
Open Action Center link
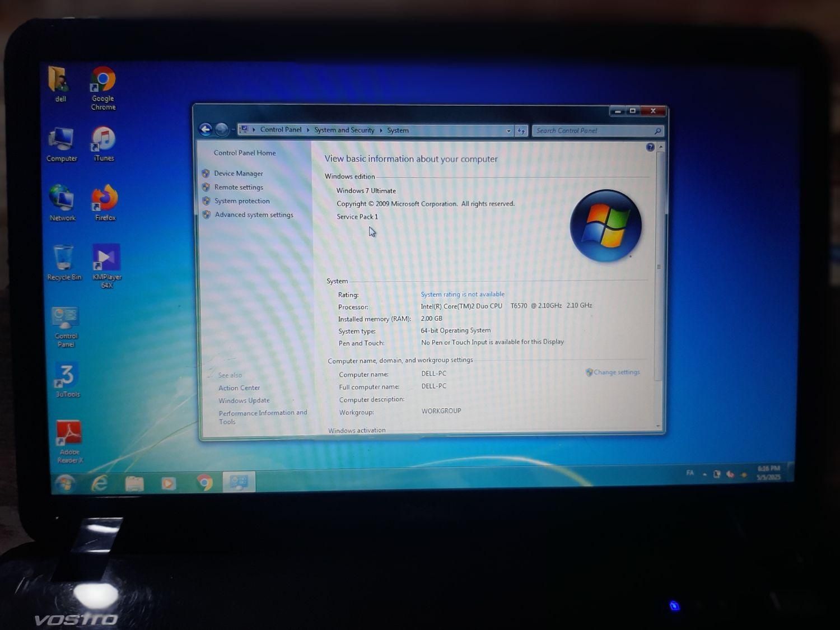pyautogui.click(x=239, y=388)
